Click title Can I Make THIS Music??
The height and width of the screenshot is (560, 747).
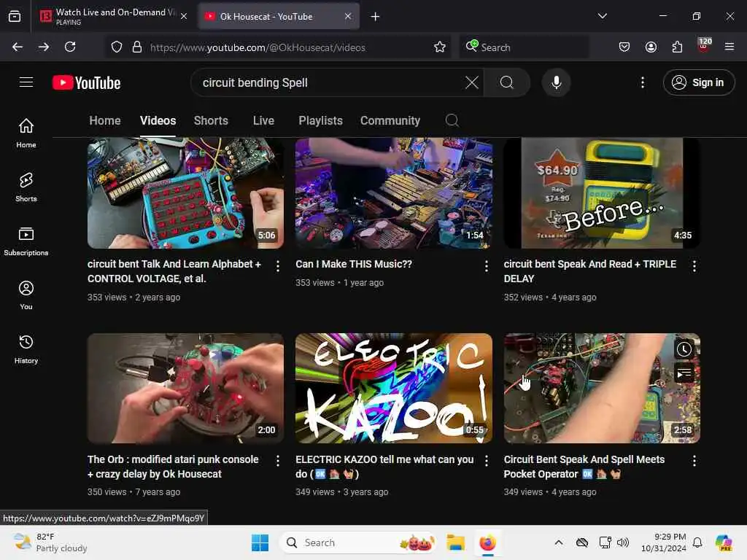[x=354, y=264]
